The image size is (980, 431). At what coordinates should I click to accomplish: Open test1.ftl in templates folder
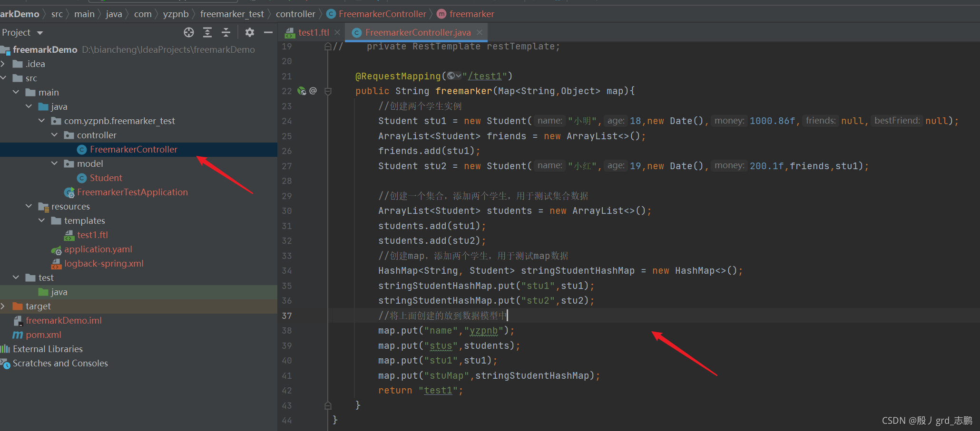coord(93,235)
